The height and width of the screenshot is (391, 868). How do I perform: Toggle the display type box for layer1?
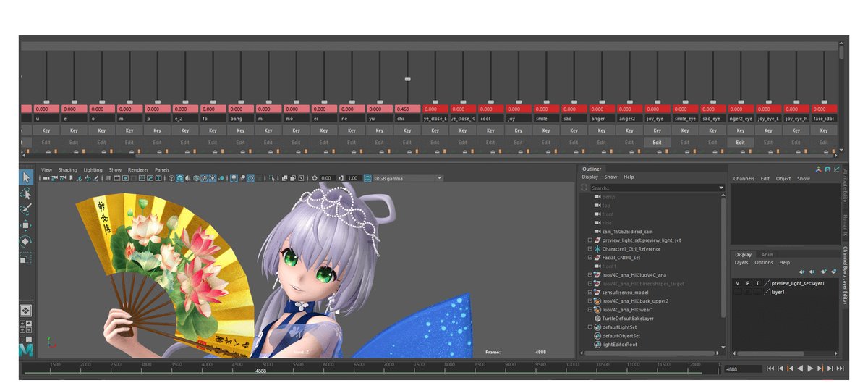(757, 292)
